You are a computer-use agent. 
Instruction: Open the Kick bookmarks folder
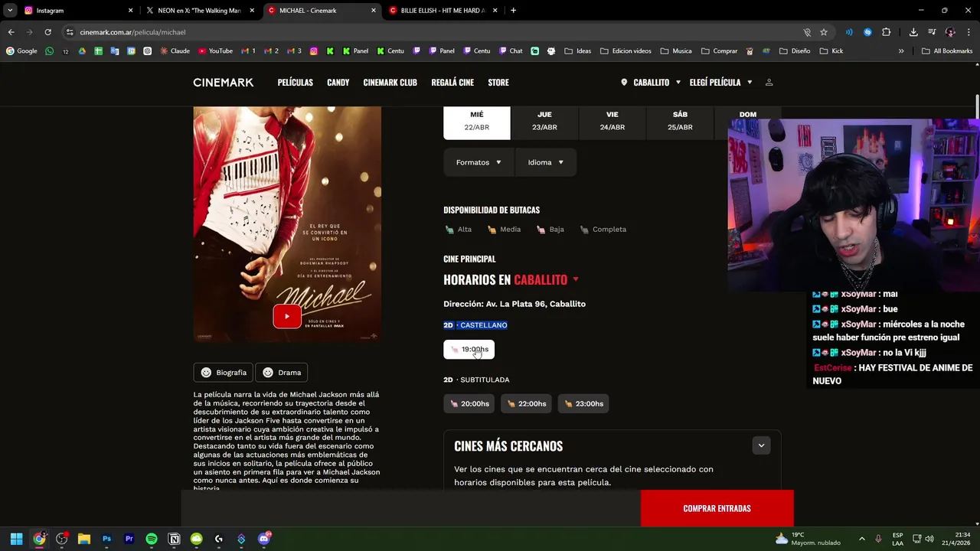(831, 51)
